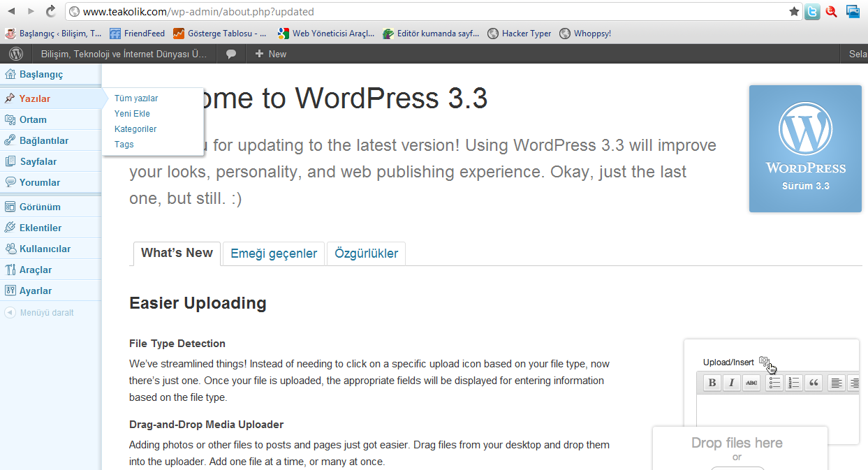
Task: Open the Başlangıç sidebar menu
Action: 50,74
